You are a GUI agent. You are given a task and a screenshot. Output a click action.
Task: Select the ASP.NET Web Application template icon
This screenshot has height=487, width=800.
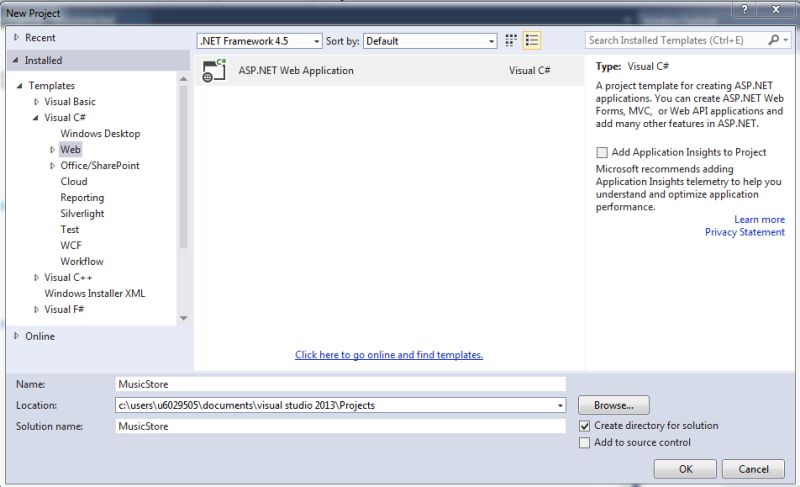[214, 70]
